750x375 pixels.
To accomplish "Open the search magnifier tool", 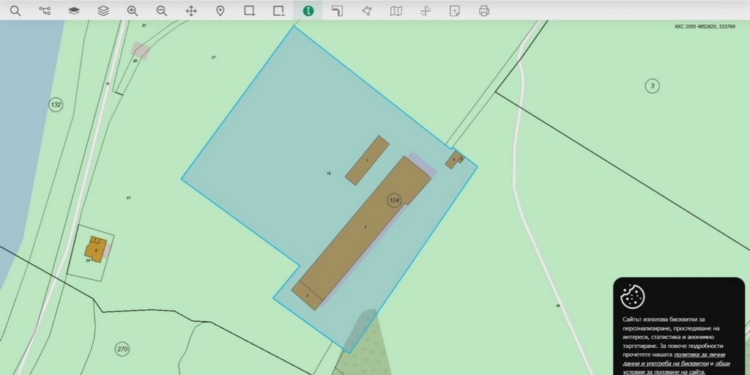I will point(15,11).
